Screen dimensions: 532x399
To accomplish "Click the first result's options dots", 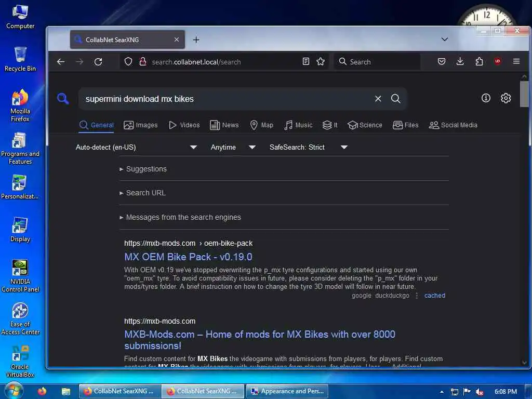I will (417, 296).
